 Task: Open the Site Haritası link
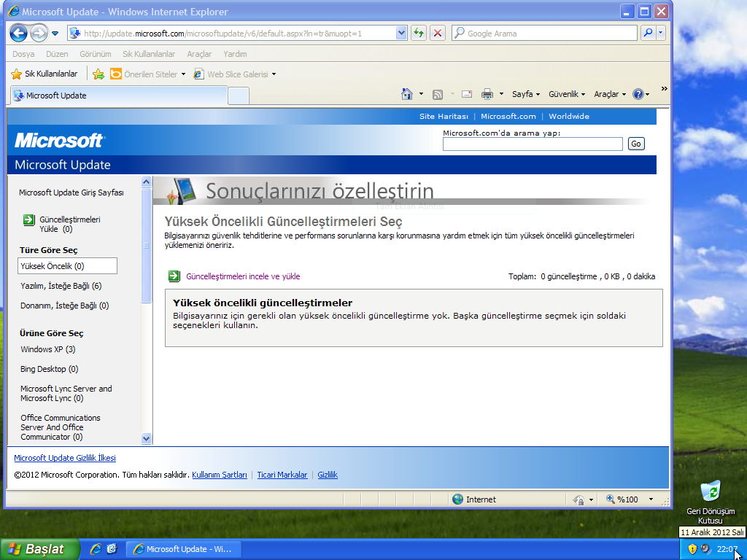444,116
